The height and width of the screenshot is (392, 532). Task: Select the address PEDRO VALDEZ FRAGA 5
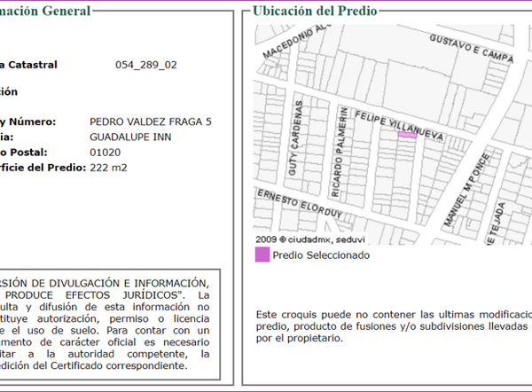click(151, 122)
